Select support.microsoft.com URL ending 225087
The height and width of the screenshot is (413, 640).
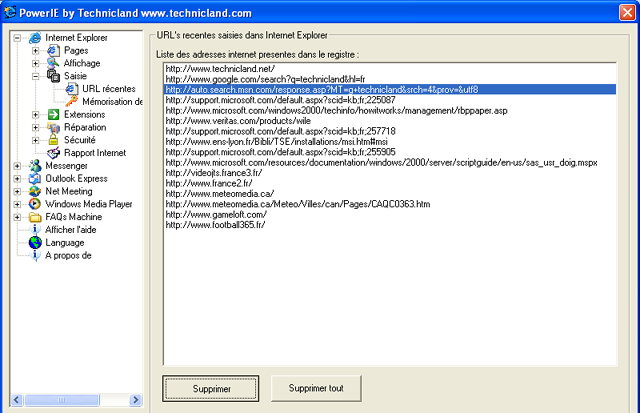click(x=390, y=100)
